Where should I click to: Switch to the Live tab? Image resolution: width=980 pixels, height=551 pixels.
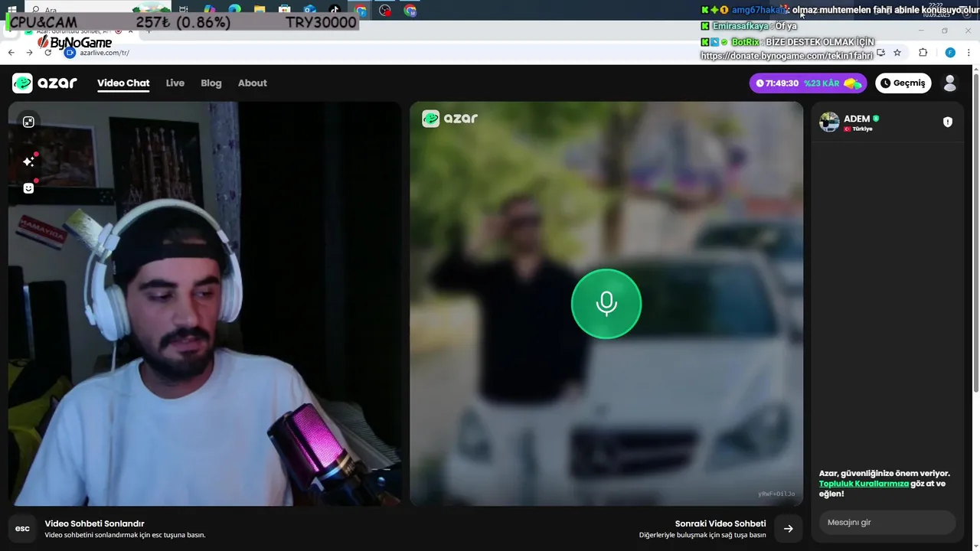175,83
